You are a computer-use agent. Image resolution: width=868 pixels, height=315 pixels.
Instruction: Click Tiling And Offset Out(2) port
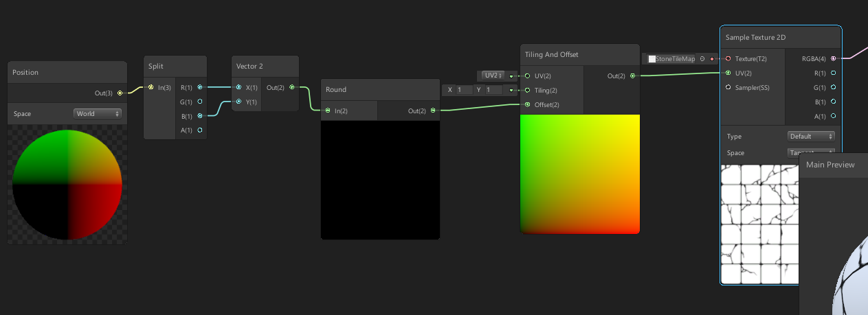click(633, 75)
